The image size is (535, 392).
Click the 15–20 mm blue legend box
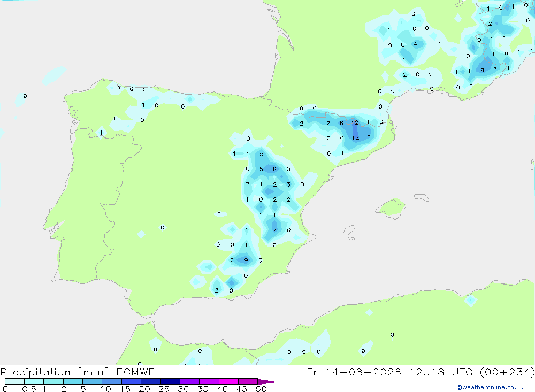coord(132,381)
